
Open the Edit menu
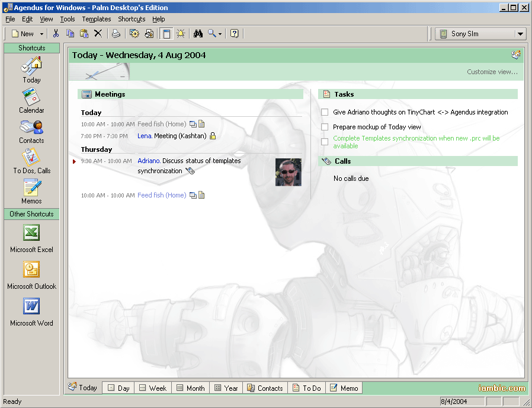[27, 19]
